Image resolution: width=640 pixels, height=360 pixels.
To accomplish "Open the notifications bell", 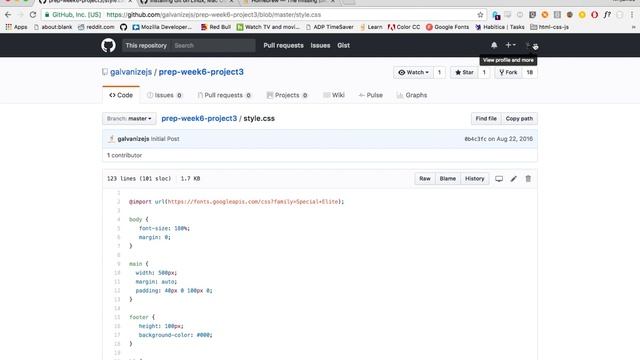I will 494,45.
